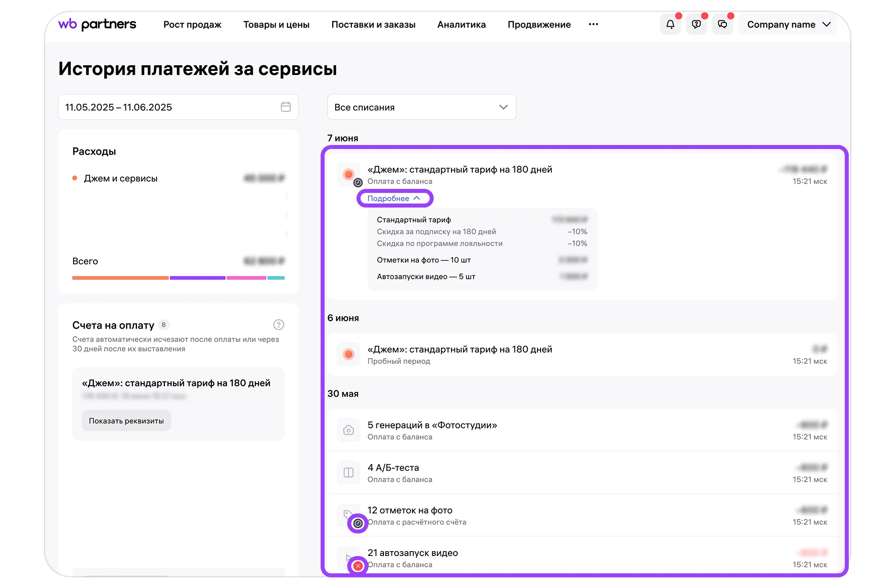Click help icon next to Счета на оплату

tap(278, 325)
